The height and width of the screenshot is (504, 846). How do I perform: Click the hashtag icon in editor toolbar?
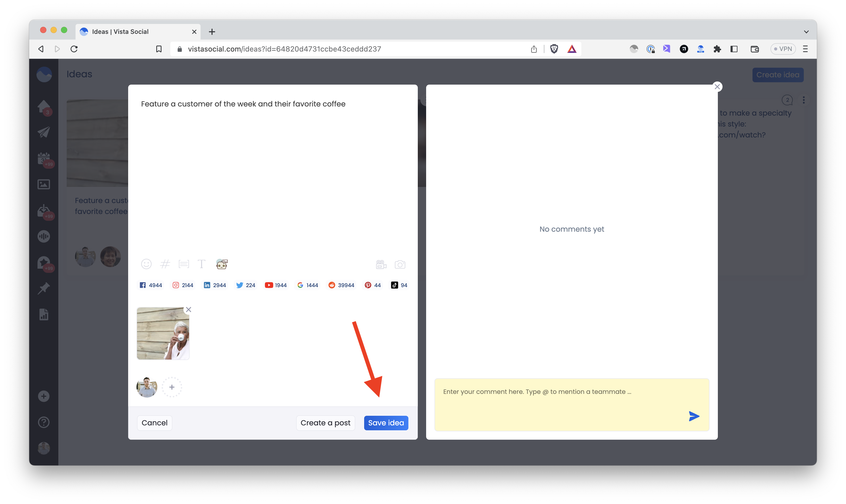(165, 264)
